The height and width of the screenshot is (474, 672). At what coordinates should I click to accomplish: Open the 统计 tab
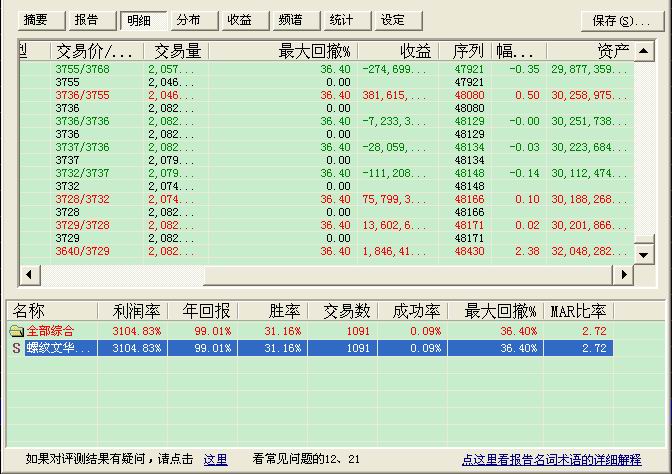coord(348,20)
